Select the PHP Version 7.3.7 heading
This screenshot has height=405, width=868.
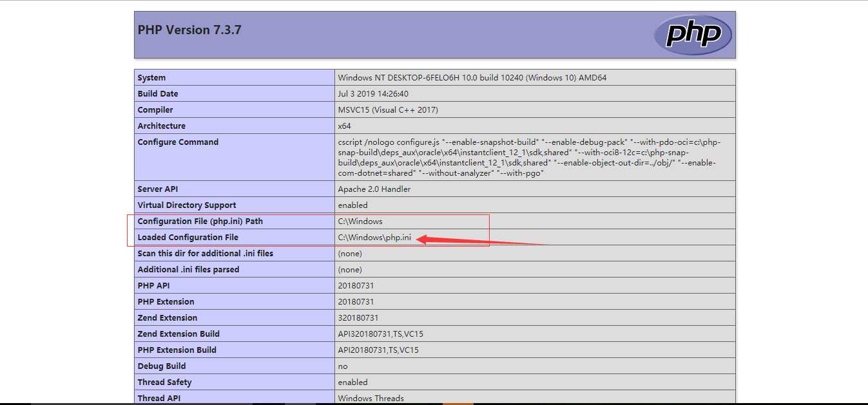(x=189, y=30)
